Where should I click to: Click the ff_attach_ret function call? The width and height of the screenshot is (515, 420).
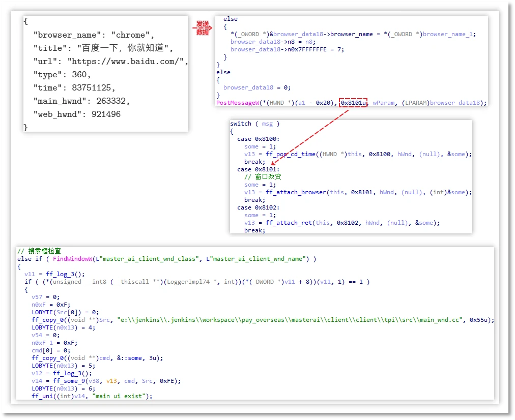(x=289, y=223)
